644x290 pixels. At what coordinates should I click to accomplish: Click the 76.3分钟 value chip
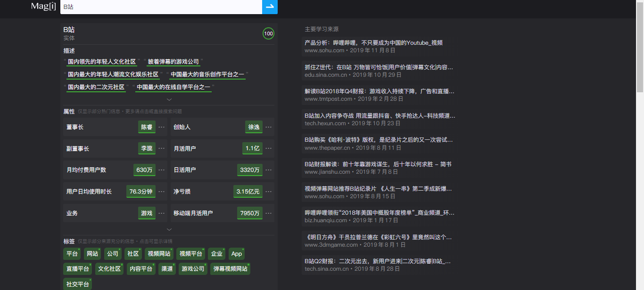click(x=141, y=192)
